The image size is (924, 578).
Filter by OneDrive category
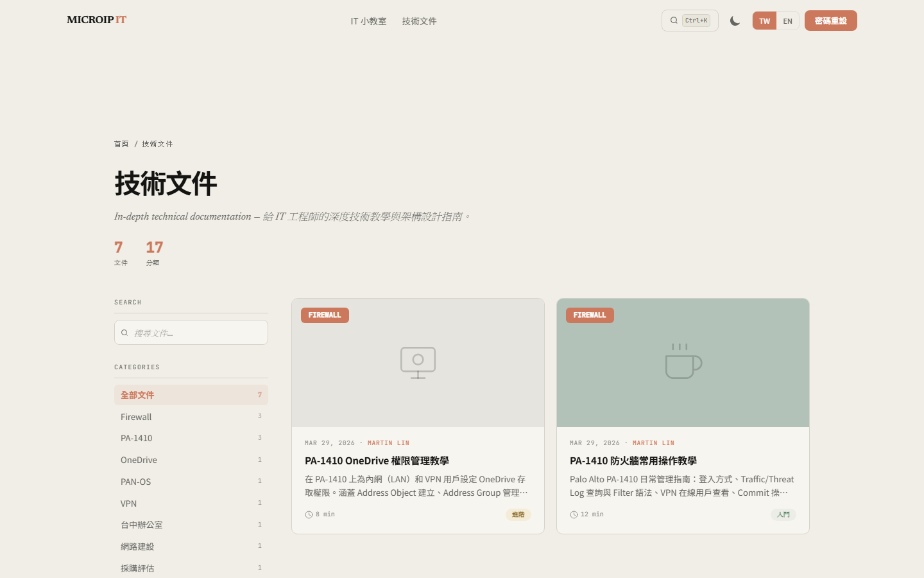click(x=191, y=460)
